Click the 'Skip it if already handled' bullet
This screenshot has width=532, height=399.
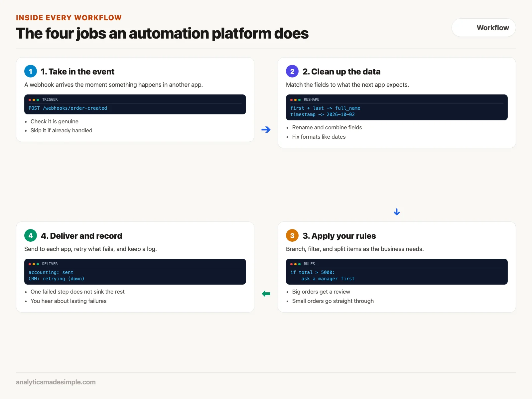point(62,130)
